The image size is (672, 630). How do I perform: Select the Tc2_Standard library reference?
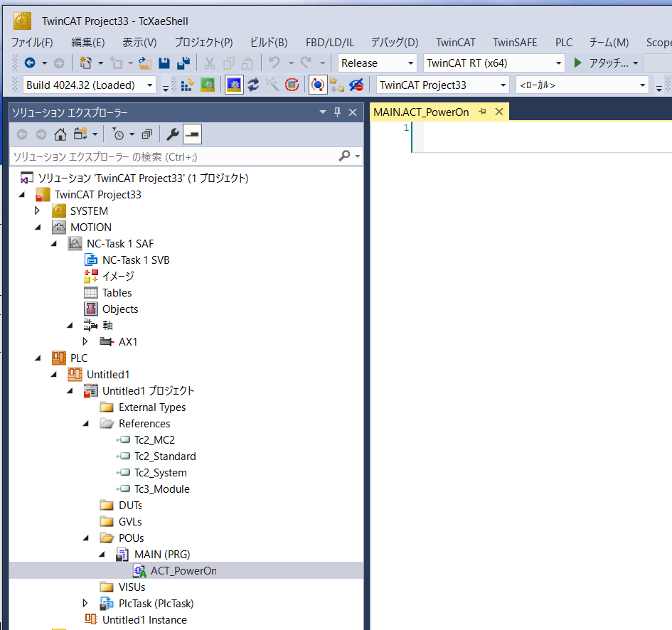click(165, 456)
